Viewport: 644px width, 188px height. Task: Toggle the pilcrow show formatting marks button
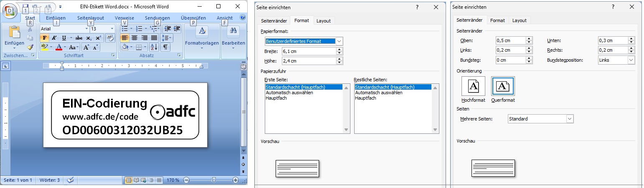point(165,47)
